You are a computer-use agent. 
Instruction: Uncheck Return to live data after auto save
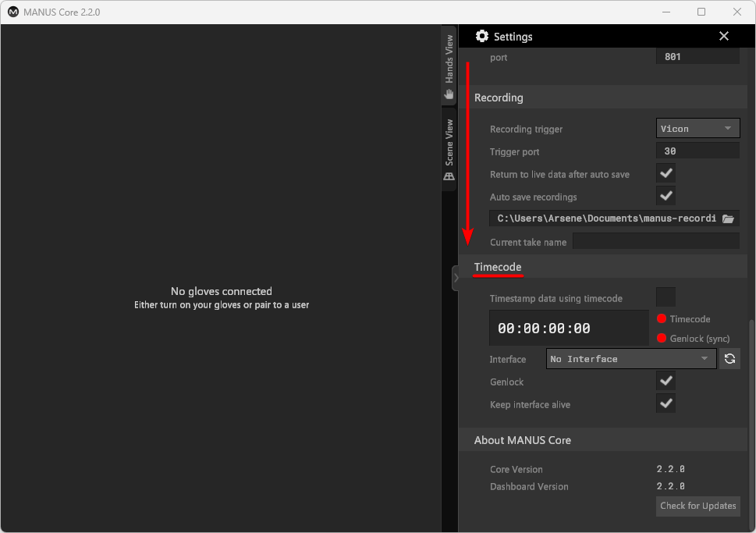pyautogui.click(x=665, y=173)
